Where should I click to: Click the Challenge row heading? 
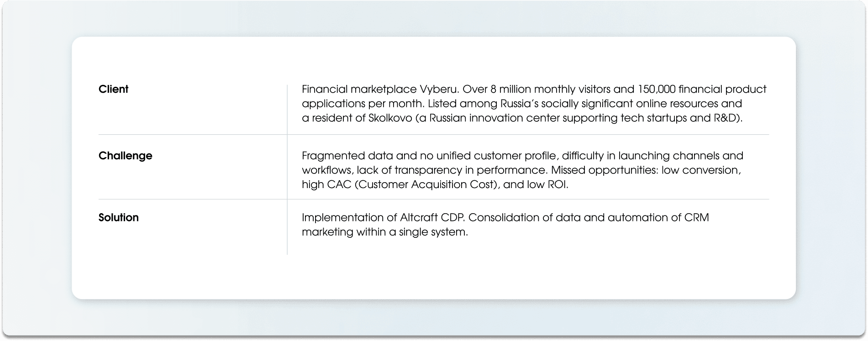coord(125,156)
